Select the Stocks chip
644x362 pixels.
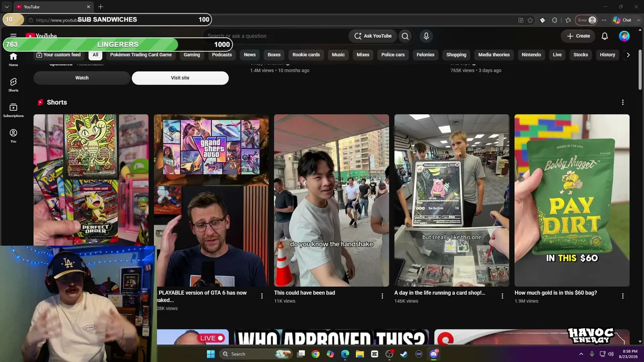tap(581, 55)
